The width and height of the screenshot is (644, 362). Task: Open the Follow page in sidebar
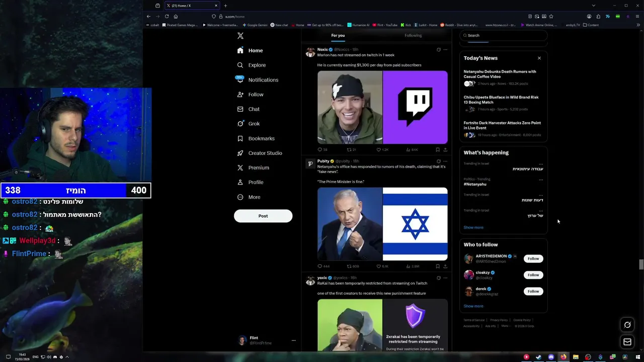click(250, 95)
